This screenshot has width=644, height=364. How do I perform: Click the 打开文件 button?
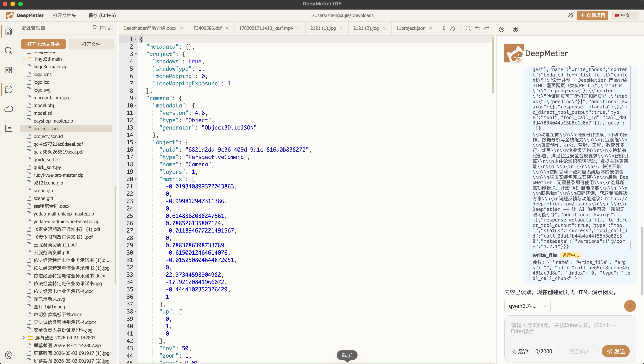(91, 44)
